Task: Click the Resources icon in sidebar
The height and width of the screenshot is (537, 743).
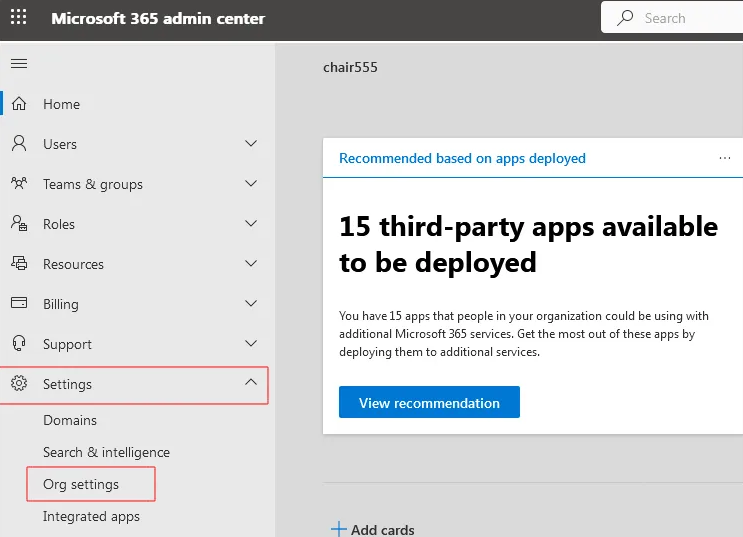Action: 19,264
